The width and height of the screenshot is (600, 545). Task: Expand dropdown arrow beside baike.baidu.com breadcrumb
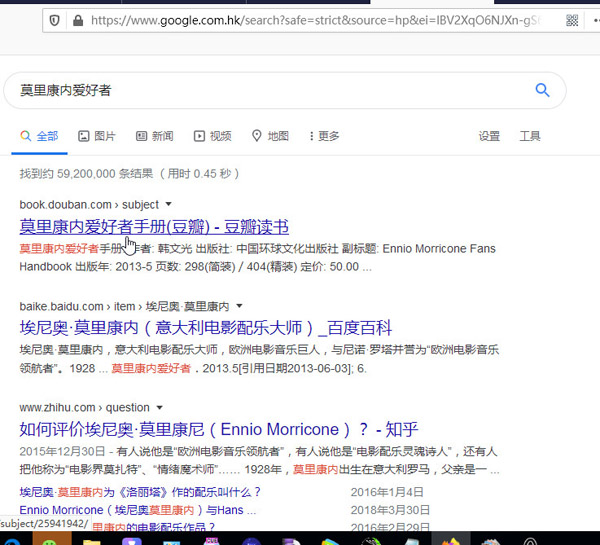pyautogui.click(x=239, y=306)
